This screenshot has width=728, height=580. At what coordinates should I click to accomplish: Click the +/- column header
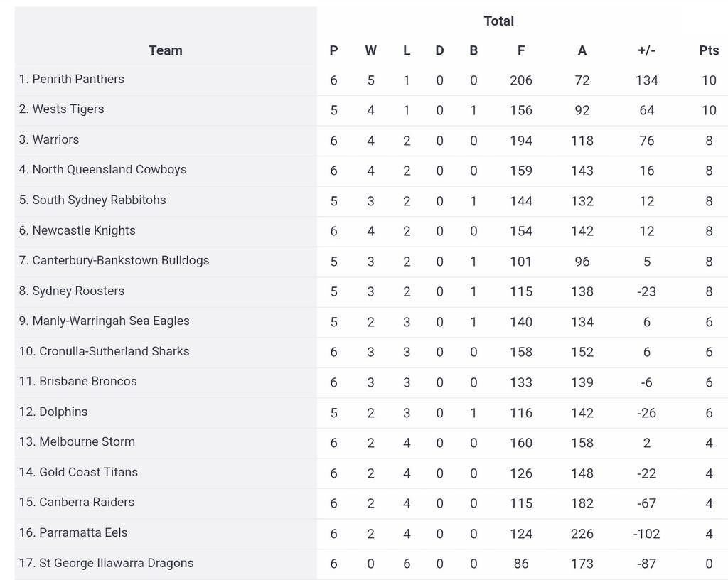pos(646,50)
